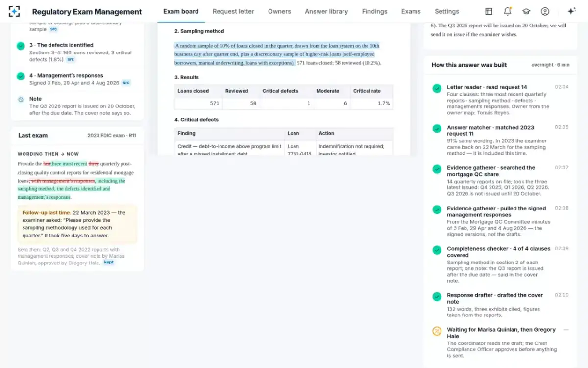The height and width of the screenshot is (368, 588).
Task: Click the '02:10' timestamp
Action: tap(562, 295)
